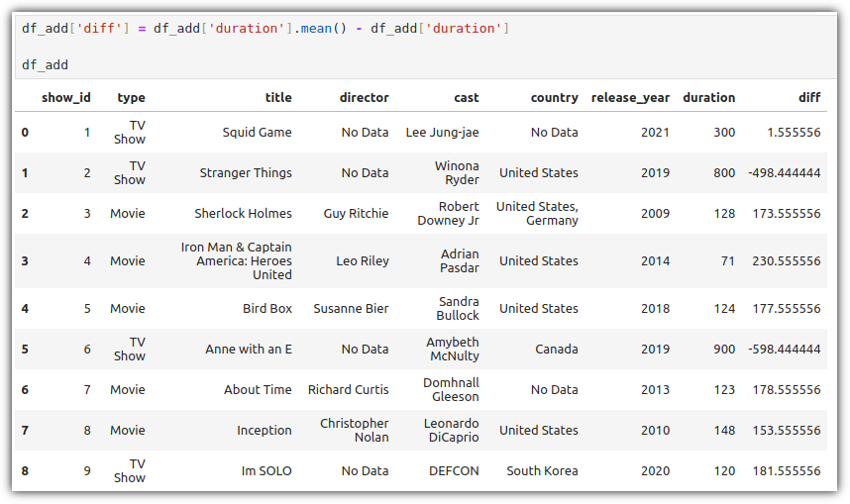Viewport: 850px width, 504px height.
Task: Click diff value 1.555556
Action: [x=794, y=133]
